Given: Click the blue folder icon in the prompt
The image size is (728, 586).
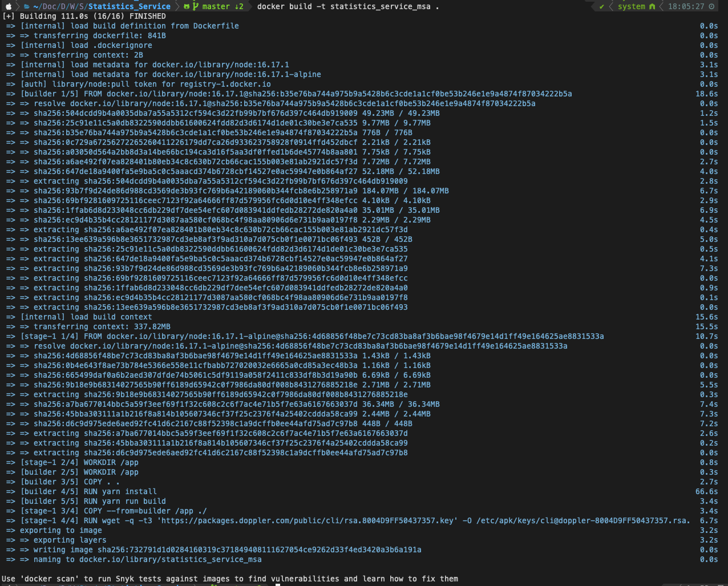Looking at the screenshot, I should [27, 7].
